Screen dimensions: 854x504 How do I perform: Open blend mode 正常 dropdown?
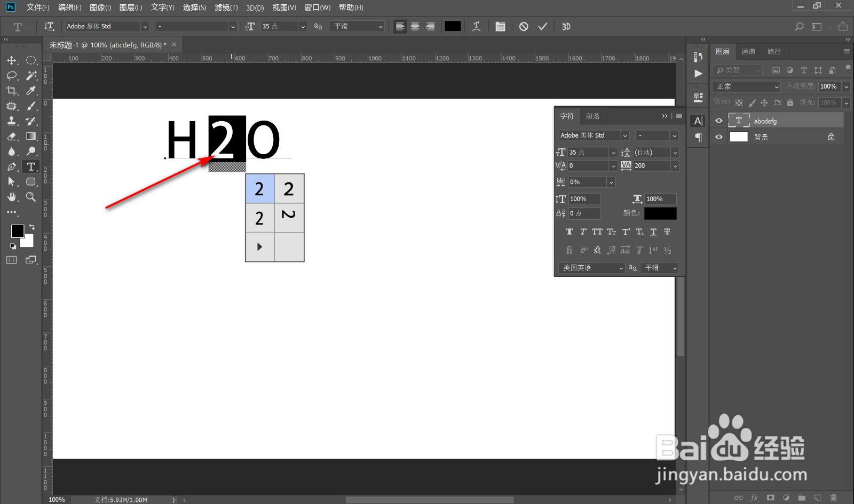tap(747, 86)
